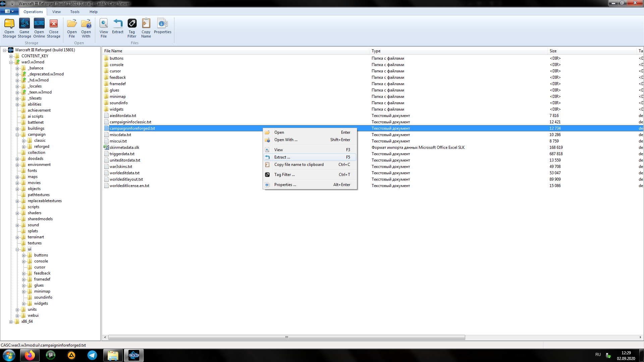The height and width of the screenshot is (362, 644).
Task: Choose View in the context menu
Action: 310,150
